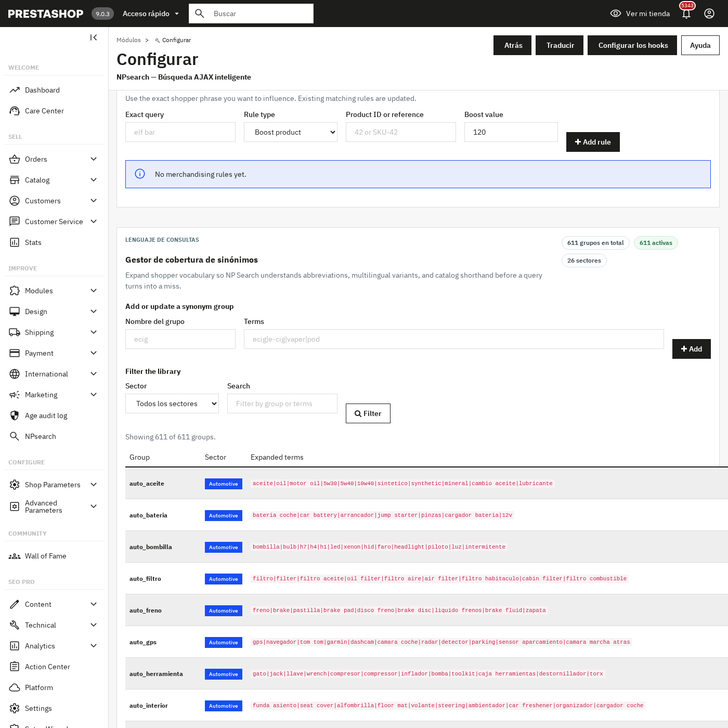Click the Modules puzzle icon

coord(15,291)
